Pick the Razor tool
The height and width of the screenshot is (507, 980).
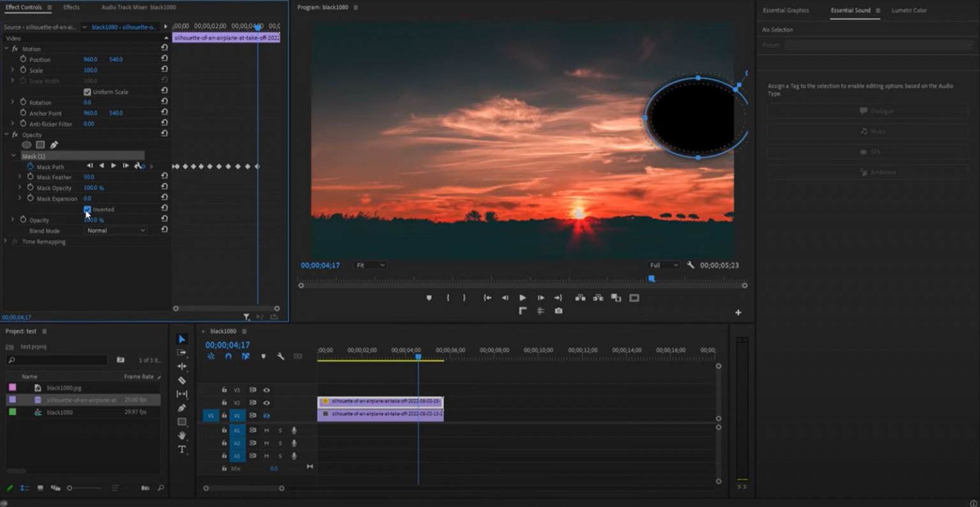pos(182,380)
